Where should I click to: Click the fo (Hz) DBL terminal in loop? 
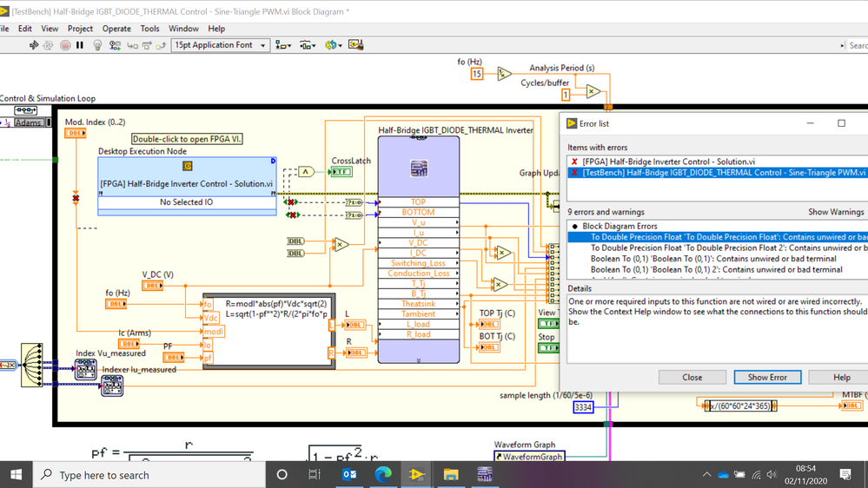coord(116,304)
